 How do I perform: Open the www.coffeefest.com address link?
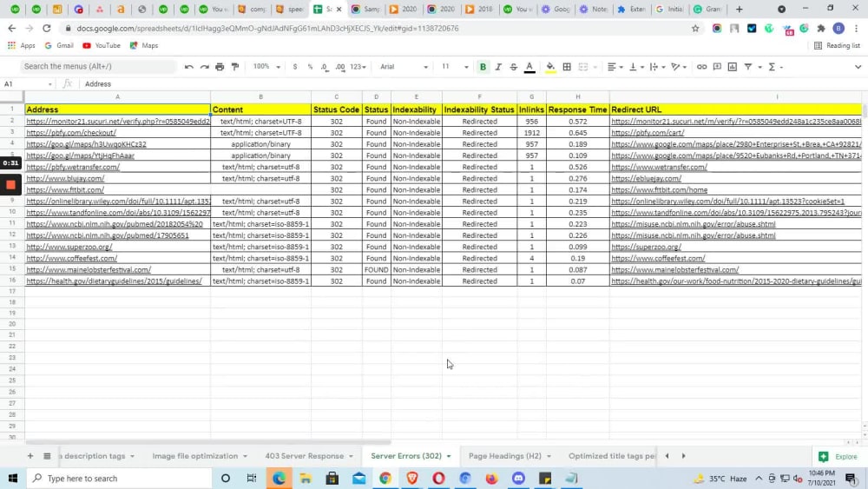tap(72, 258)
